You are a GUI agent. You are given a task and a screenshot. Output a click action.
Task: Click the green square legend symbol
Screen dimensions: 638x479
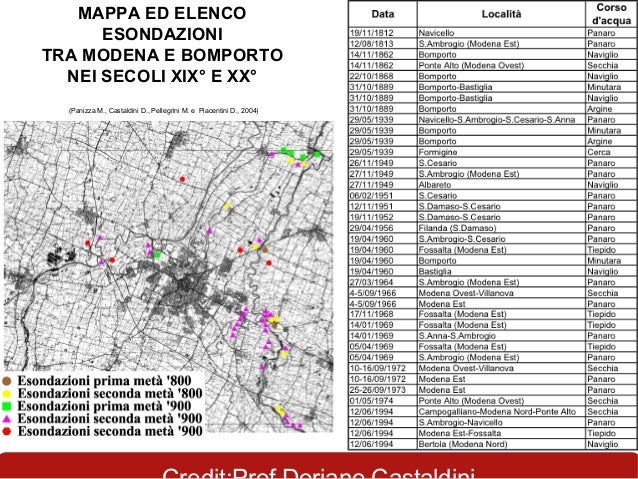click(x=7, y=406)
